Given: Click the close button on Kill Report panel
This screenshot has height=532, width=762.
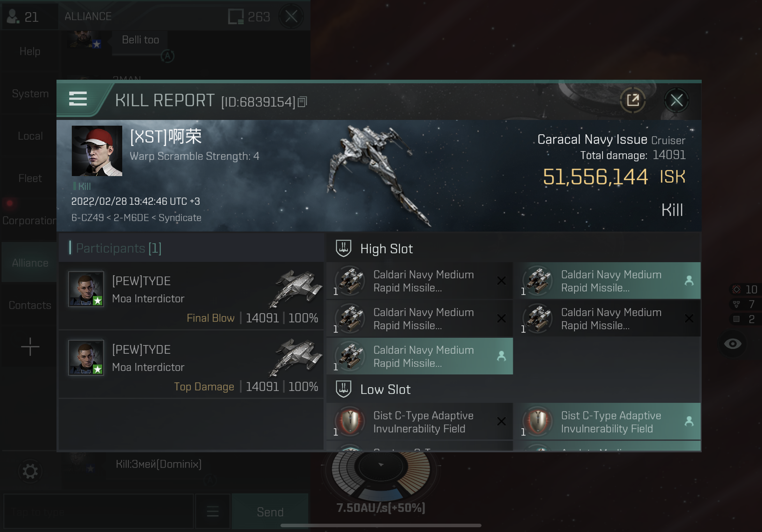Looking at the screenshot, I should coord(677,100).
